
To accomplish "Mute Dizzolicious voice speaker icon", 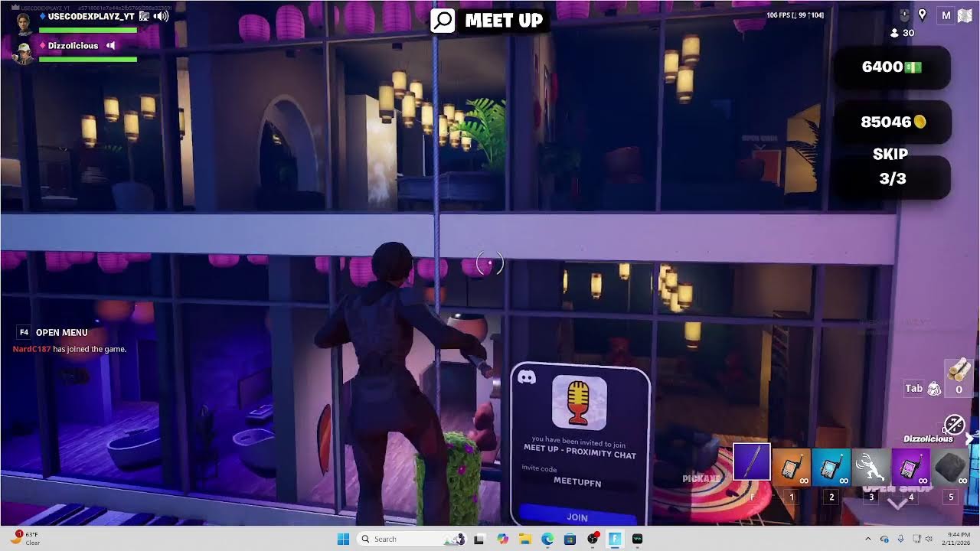I will point(111,46).
